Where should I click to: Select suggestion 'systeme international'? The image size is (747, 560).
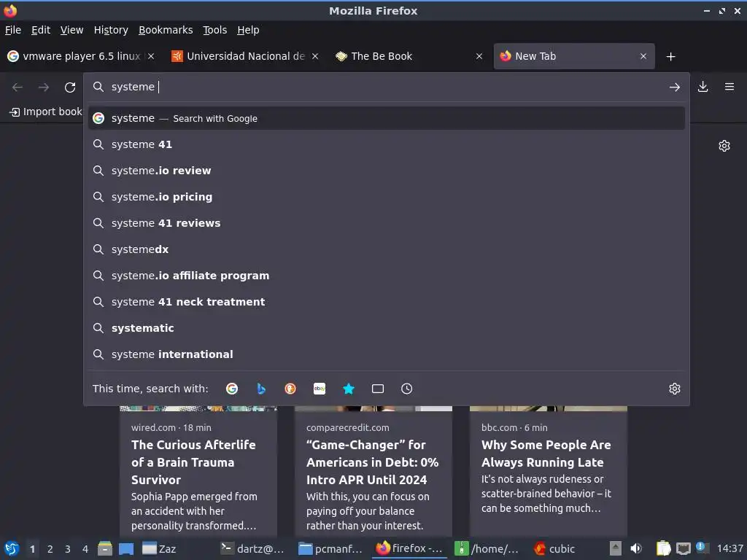387,354
